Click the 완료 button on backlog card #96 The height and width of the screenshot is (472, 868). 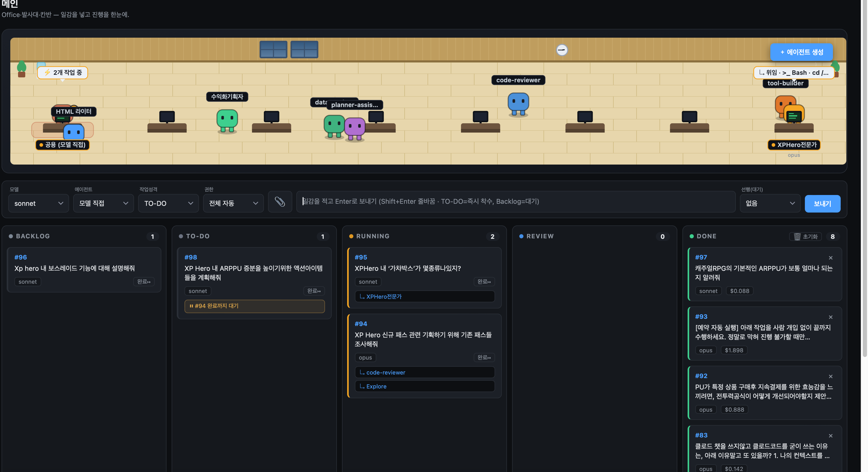(144, 282)
